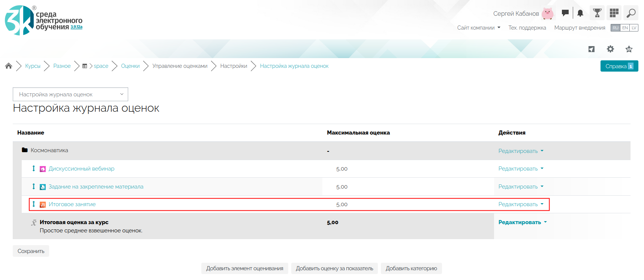The height and width of the screenshot is (280, 644).
Task: Open the Сайт компании menu
Action: pos(478,28)
